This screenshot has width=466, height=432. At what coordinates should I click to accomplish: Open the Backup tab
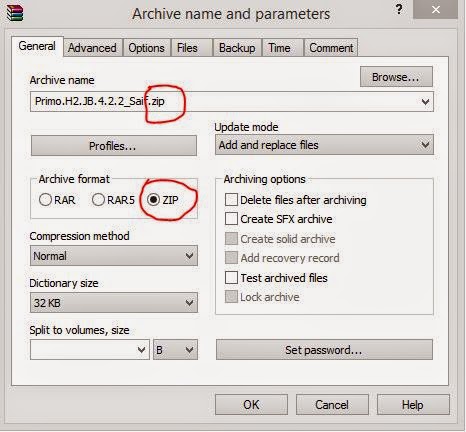pyautogui.click(x=237, y=48)
